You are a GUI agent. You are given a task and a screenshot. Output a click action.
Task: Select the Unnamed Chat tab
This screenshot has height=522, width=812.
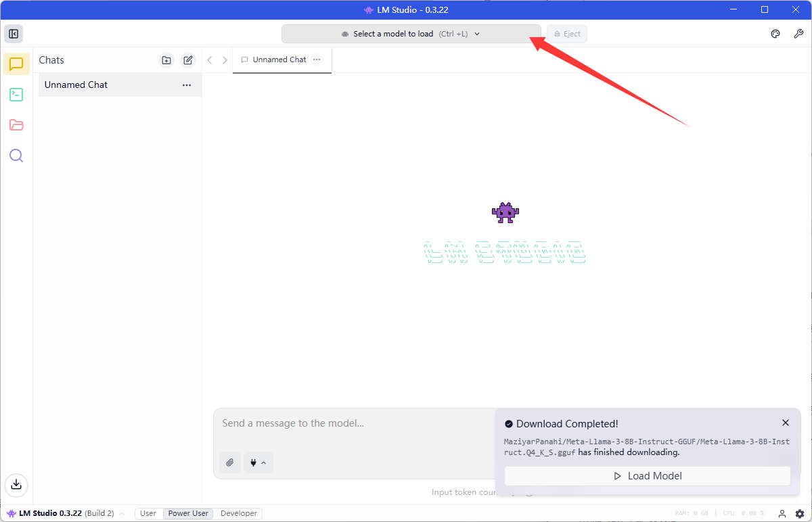(282, 60)
